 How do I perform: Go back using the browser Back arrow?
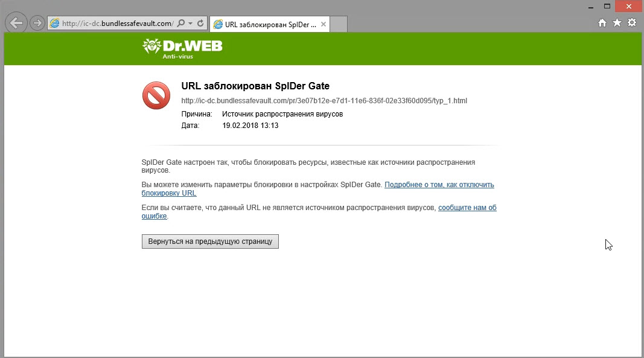click(x=16, y=23)
